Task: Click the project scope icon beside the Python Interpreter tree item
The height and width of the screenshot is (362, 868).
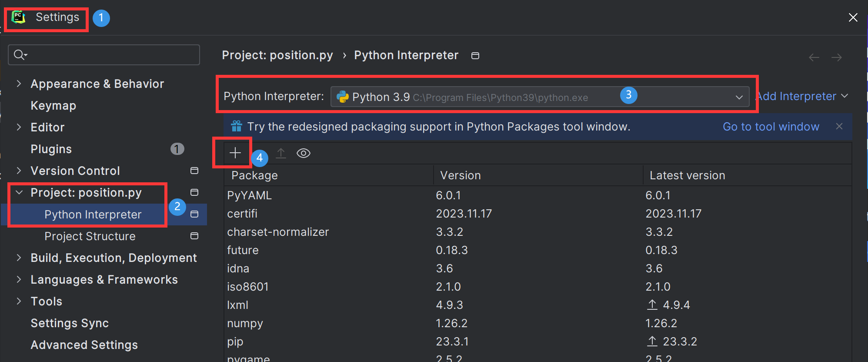Action: [x=194, y=214]
